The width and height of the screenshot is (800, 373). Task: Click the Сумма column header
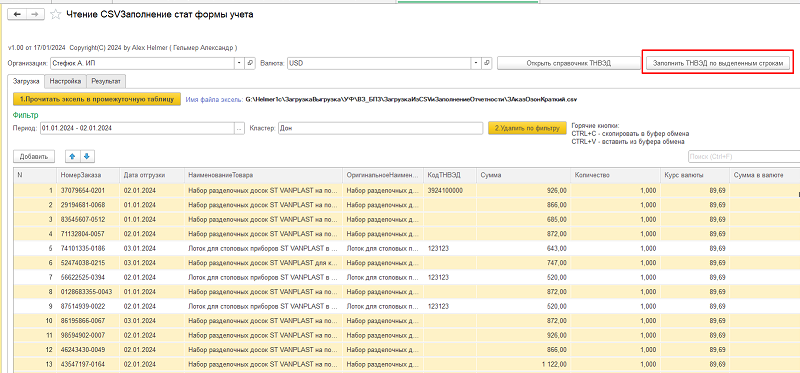(x=523, y=175)
